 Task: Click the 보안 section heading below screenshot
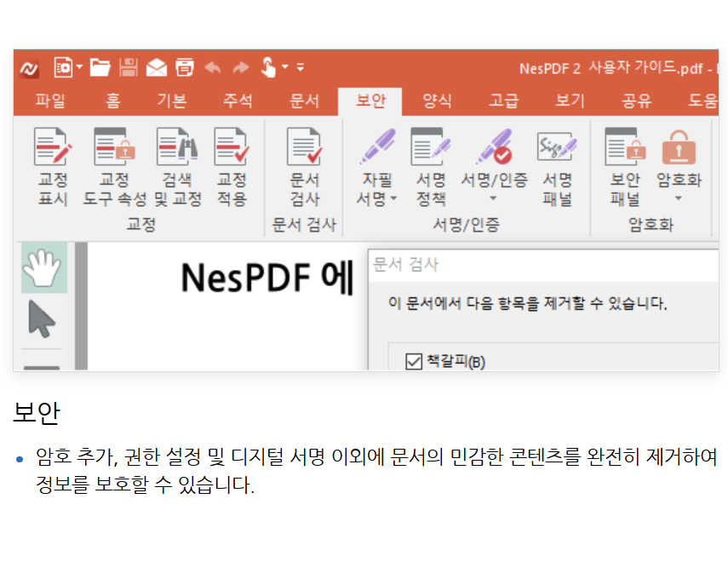tap(37, 412)
